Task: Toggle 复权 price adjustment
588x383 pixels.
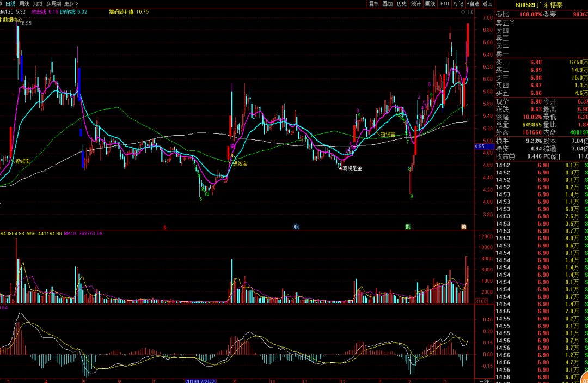Action: click(x=373, y=3)
